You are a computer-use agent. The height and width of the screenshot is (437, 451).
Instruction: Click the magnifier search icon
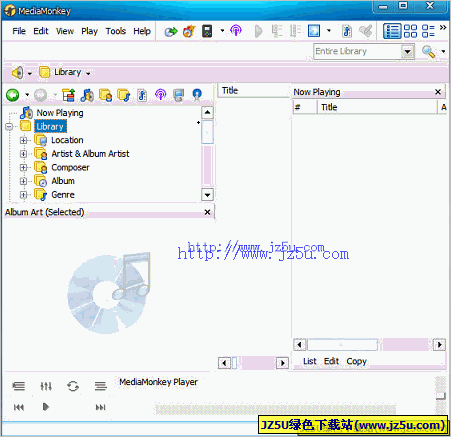point(428,51)
